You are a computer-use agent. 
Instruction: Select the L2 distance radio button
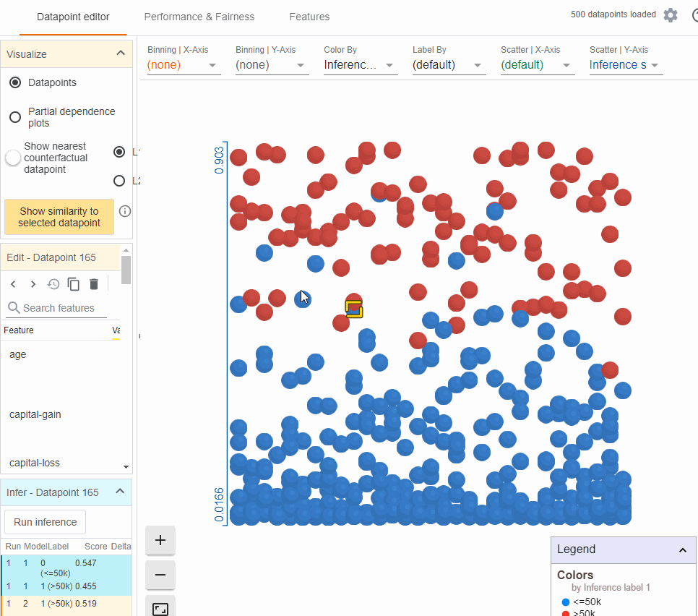coord(119,181)
